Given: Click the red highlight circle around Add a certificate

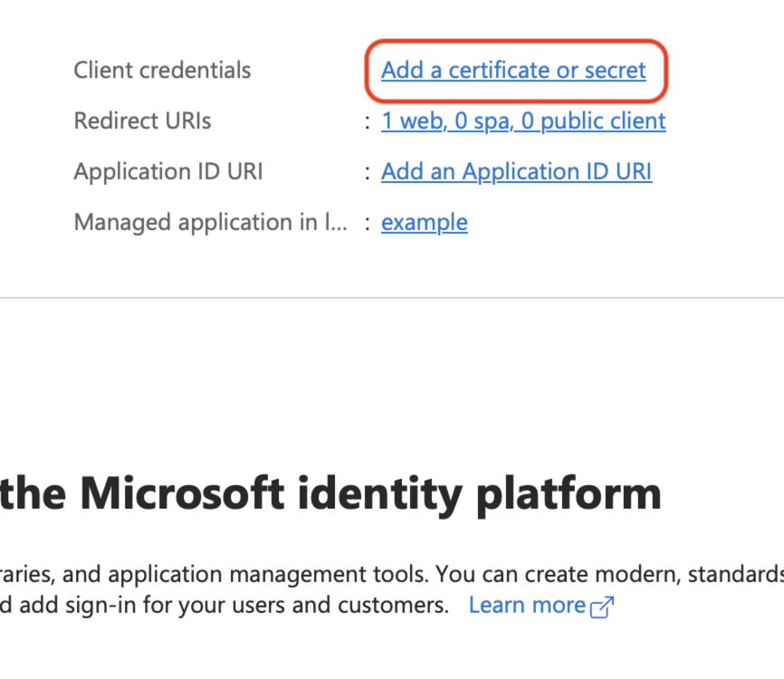Looking at the screenshot, I should tap(516, 71).
